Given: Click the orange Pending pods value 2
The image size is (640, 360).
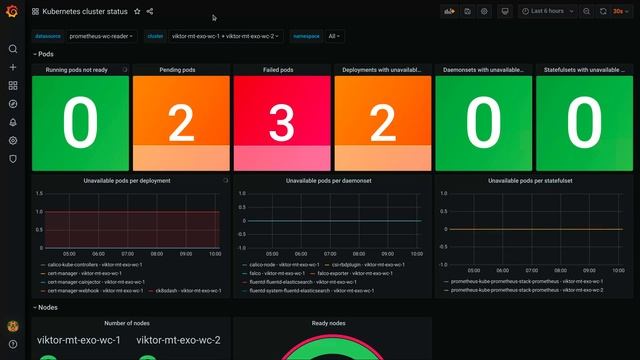Looking at the screenshot, I should pyautogui.click(x=181, y=122).
